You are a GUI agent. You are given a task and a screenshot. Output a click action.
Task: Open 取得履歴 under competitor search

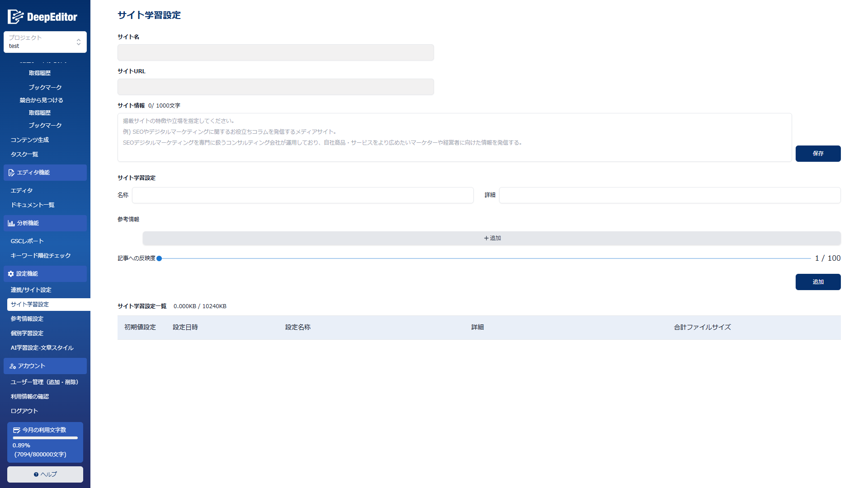click(40, 113)
